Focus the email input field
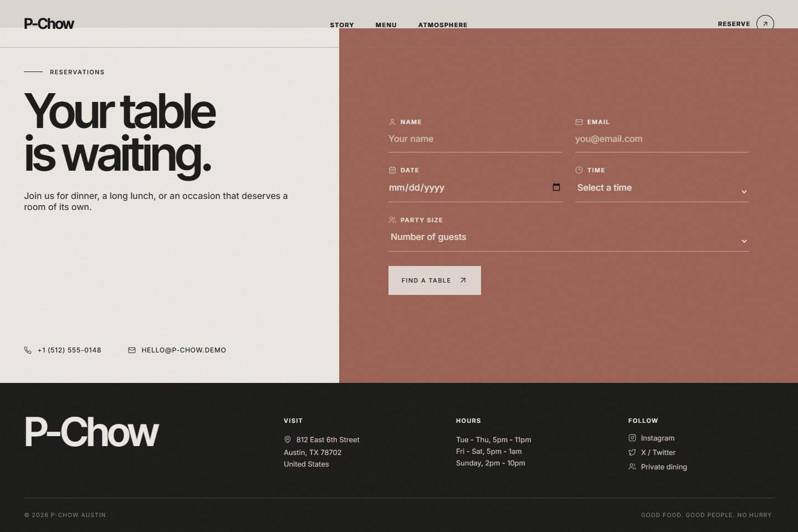798x532 pixels. (x=662, y=139)
